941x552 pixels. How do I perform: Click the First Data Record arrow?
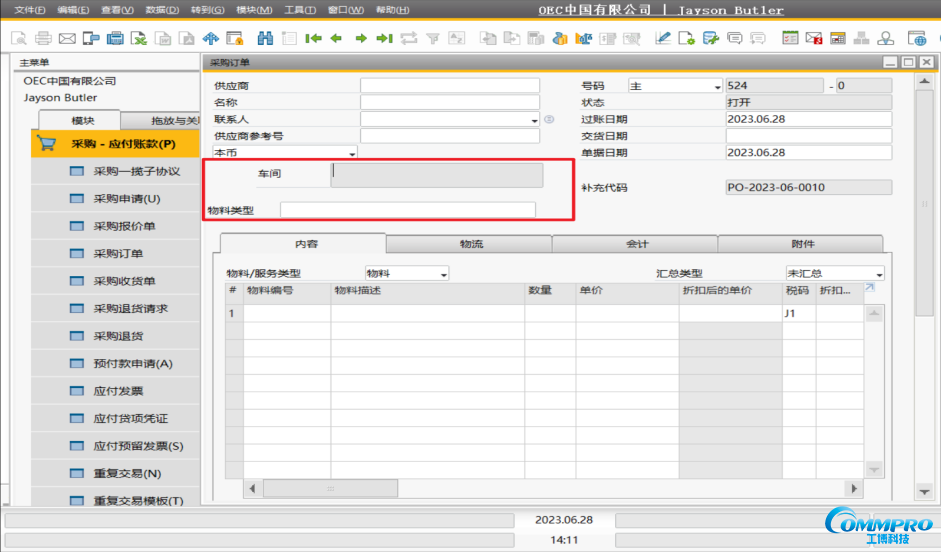pyautogui.click(x=313, y=38)
